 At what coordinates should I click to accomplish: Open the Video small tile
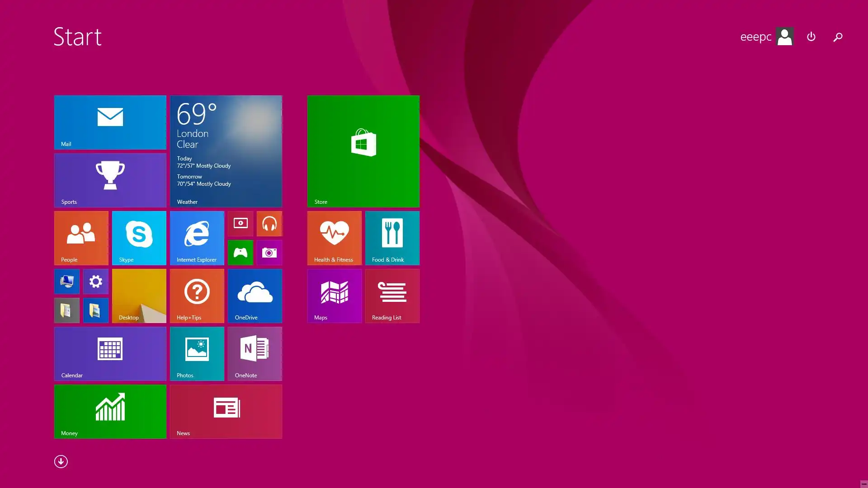point(240,223)
